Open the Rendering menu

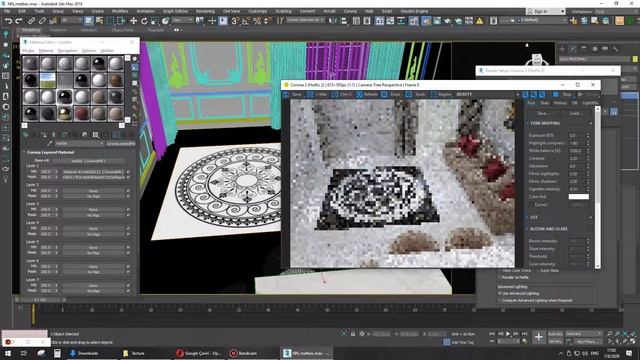click(205, 11)
